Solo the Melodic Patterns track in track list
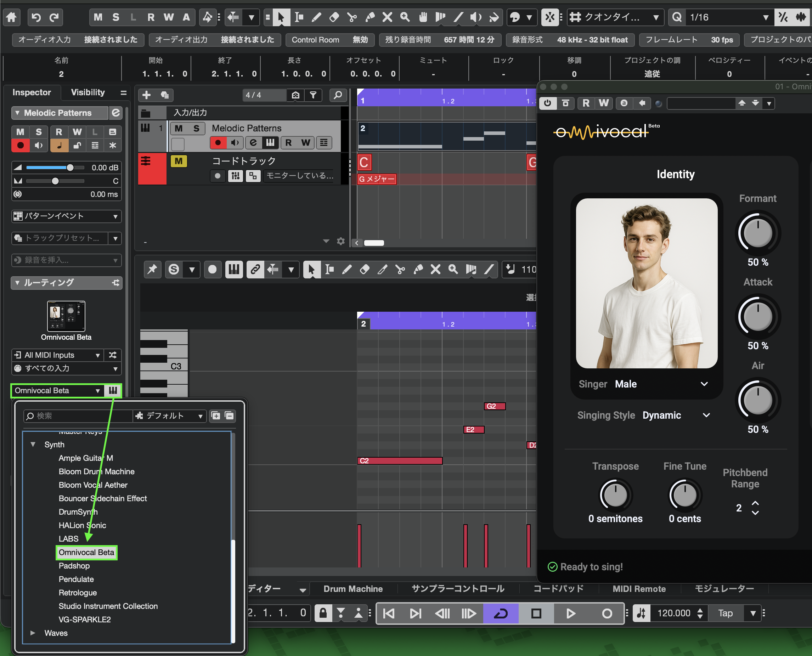812x656 pixels. (x=197, y=129)
